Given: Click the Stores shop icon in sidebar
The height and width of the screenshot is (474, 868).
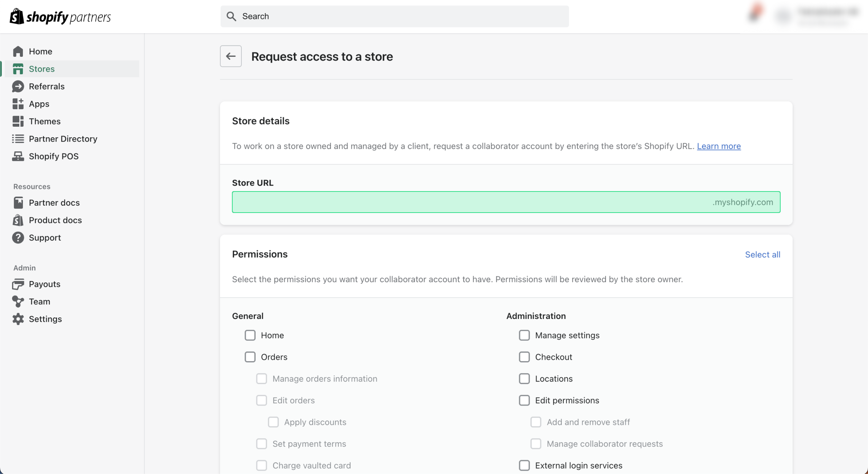Looking at the screenshot, I should pos(18,69).
